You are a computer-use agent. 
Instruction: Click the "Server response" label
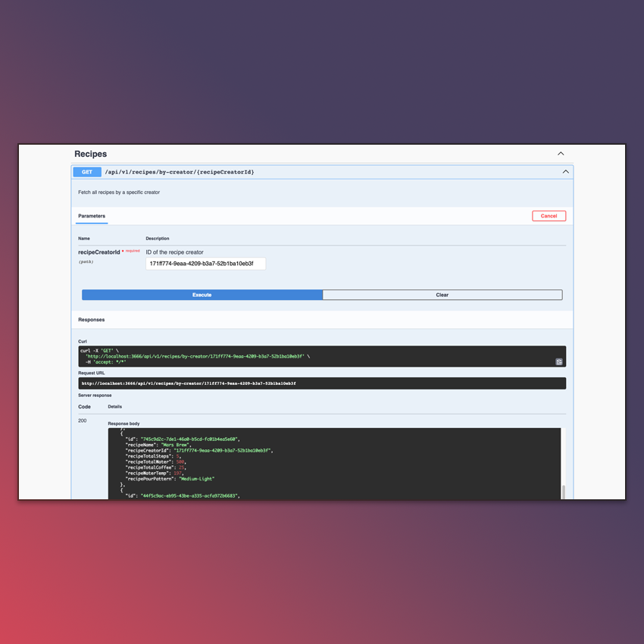click(95, 395)
